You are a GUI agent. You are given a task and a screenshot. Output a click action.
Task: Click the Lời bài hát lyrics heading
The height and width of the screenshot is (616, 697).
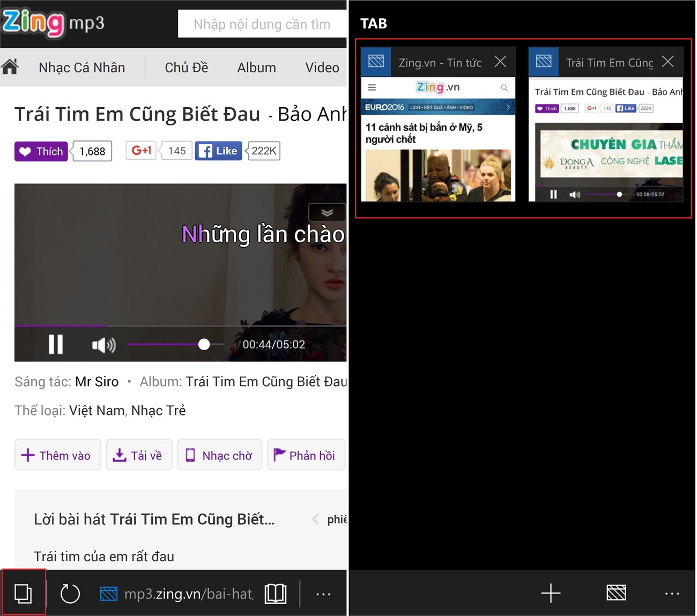click(154, 519)
